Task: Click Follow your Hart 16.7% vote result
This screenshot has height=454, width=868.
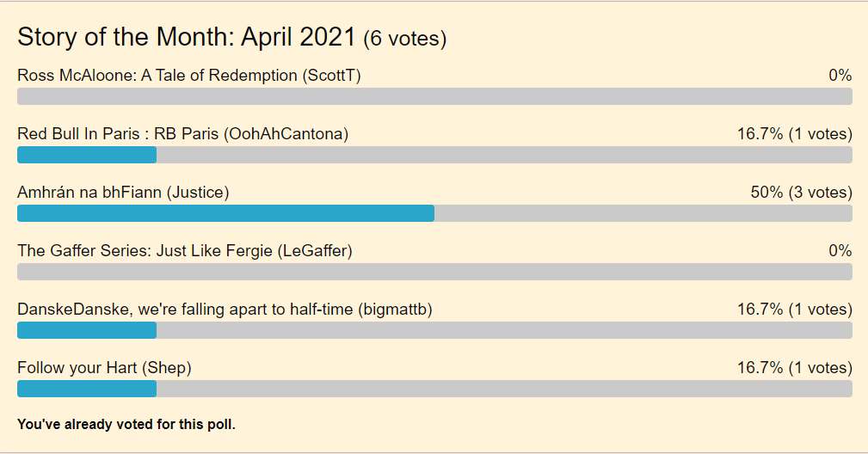Action: pyautogui.click(x=794, y=368)
